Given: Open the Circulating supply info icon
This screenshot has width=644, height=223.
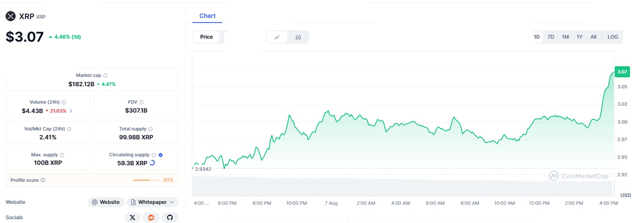Looking at the screenshot, I should (154, 155).
